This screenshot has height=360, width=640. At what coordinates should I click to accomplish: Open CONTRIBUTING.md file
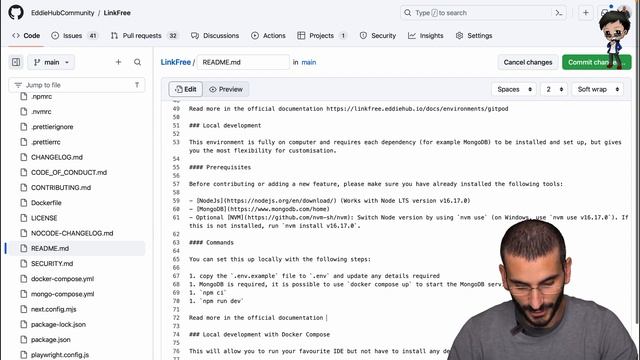pyautogui.click(x=61, y=187)
